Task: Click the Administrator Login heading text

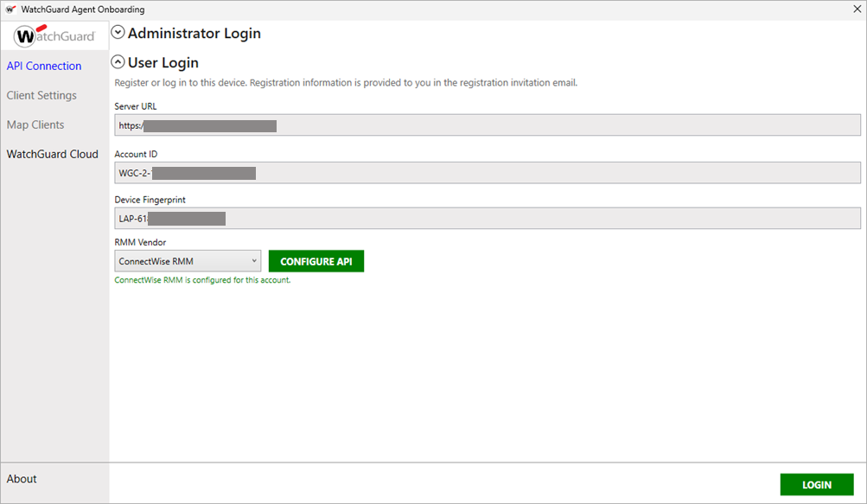Action: tap(194, 34)
